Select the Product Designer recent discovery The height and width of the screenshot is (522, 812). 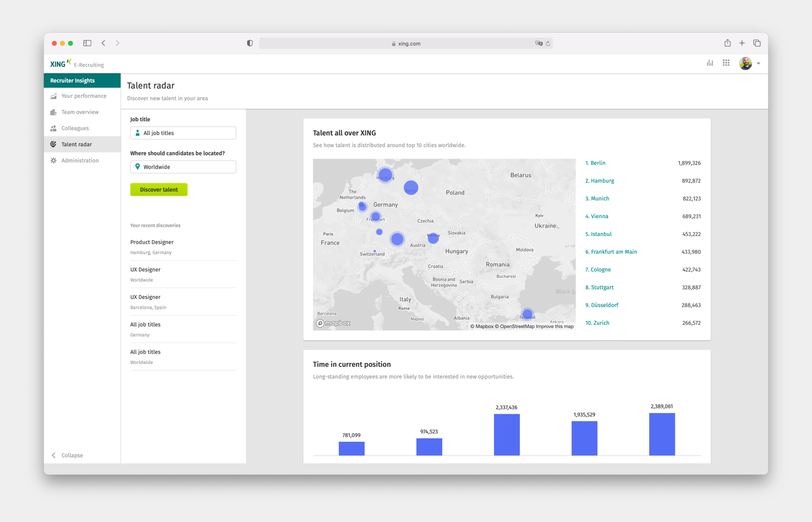[152, 242]
